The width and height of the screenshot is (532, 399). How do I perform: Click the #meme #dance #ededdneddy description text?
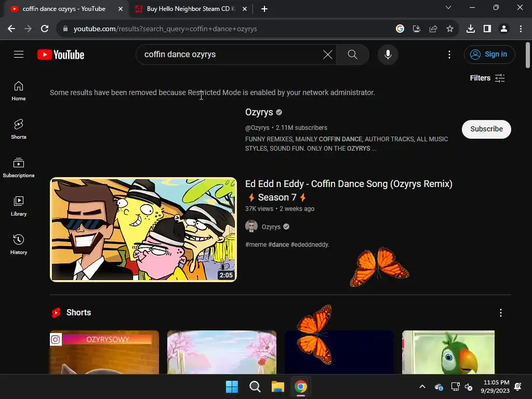(x=287, y=245)
